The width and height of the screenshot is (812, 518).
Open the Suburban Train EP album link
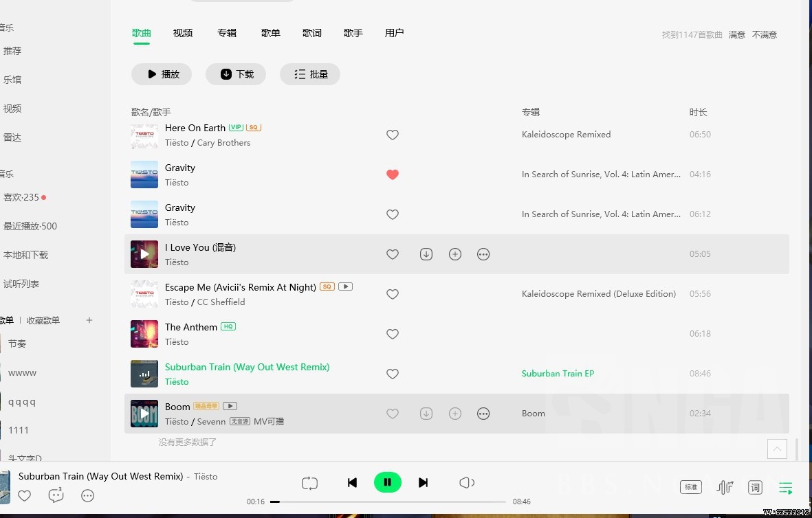click(558, 373)
